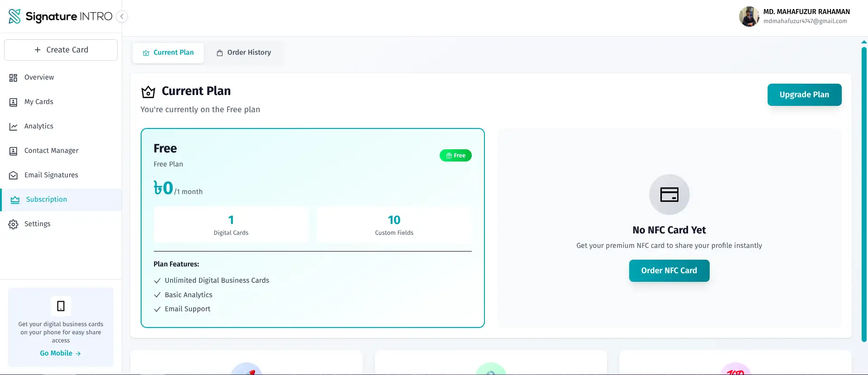Viewport: 868px width, 375px height.
Task: Open Contact Manager page
Action: tap(51, 151)
